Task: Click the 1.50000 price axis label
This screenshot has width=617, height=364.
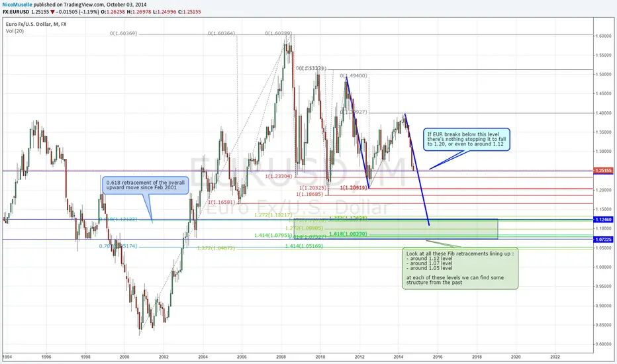Action: (x=604, y=74)
